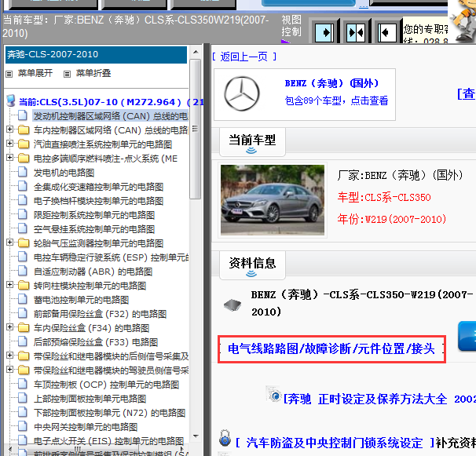Click 包含89个车型，点击查看 link
Image resolution: width=476 pixels, height=456 pixels.
(336, 100)
